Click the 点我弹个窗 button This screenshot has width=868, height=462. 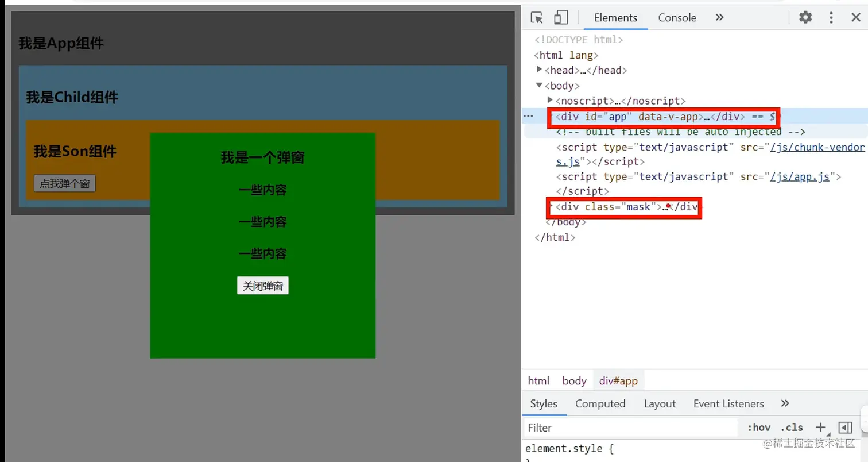click(x=64, y=184)
